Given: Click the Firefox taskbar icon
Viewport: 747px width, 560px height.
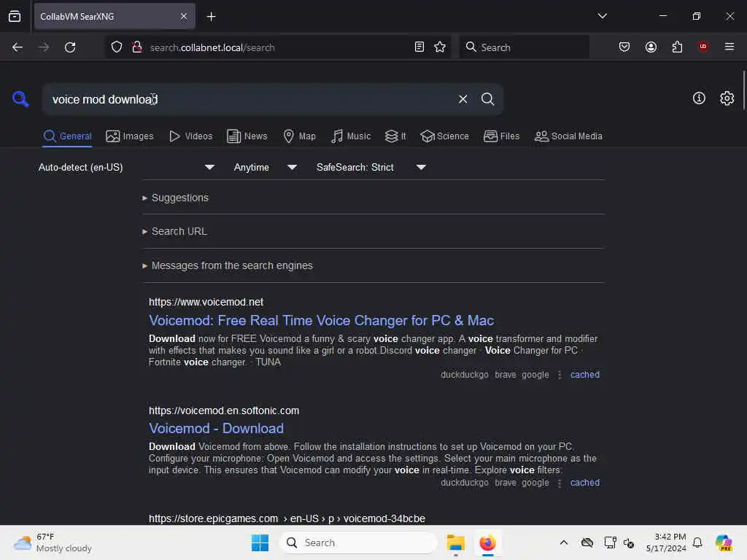Looking at the screenshot, I should tap(487, 542).
